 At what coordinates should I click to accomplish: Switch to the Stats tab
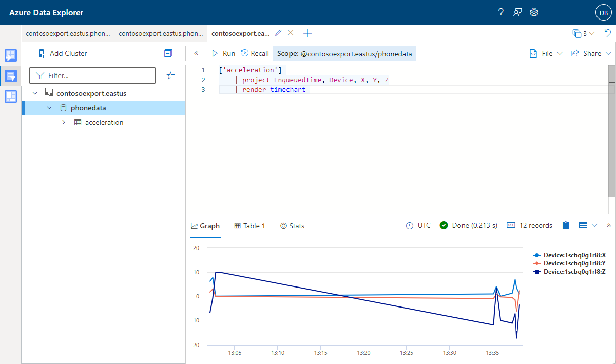point(292,226)
